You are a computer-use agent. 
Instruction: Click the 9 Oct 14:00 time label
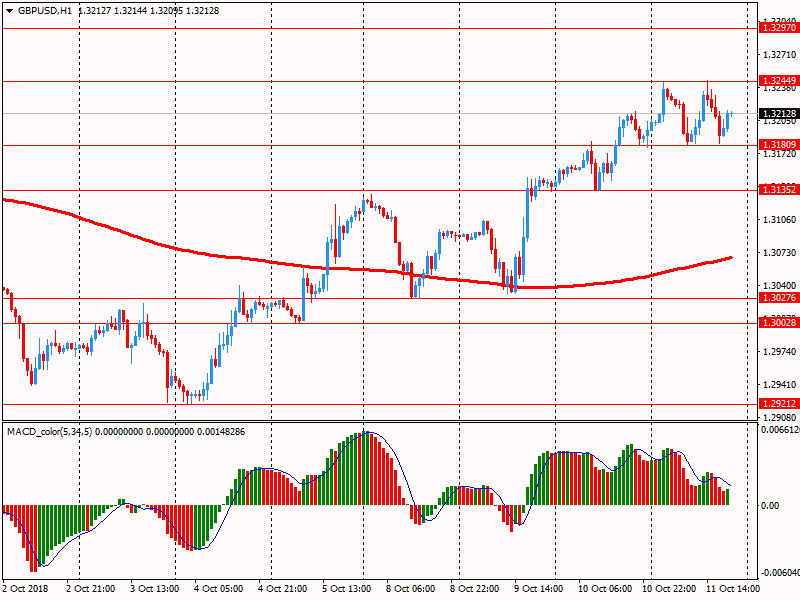click(539, 588)
